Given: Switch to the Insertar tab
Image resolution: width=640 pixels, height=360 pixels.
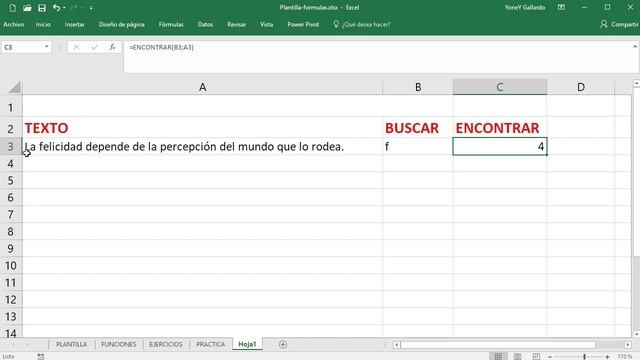Looking at the screenshot, I should 75,24.
